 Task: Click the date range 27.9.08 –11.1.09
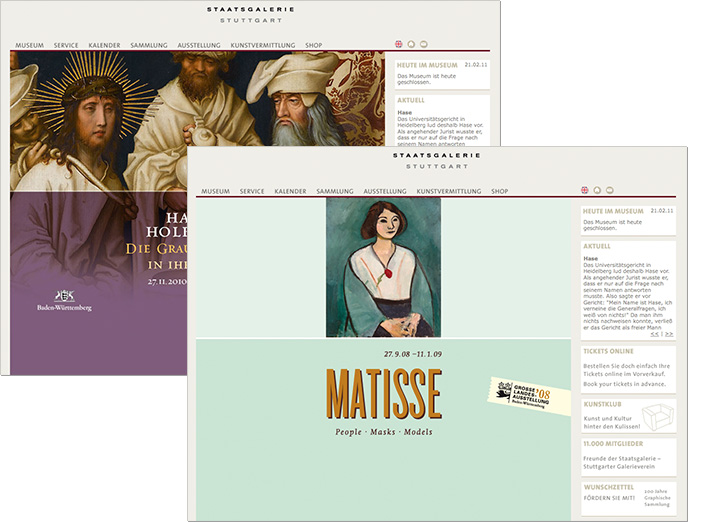412,354
